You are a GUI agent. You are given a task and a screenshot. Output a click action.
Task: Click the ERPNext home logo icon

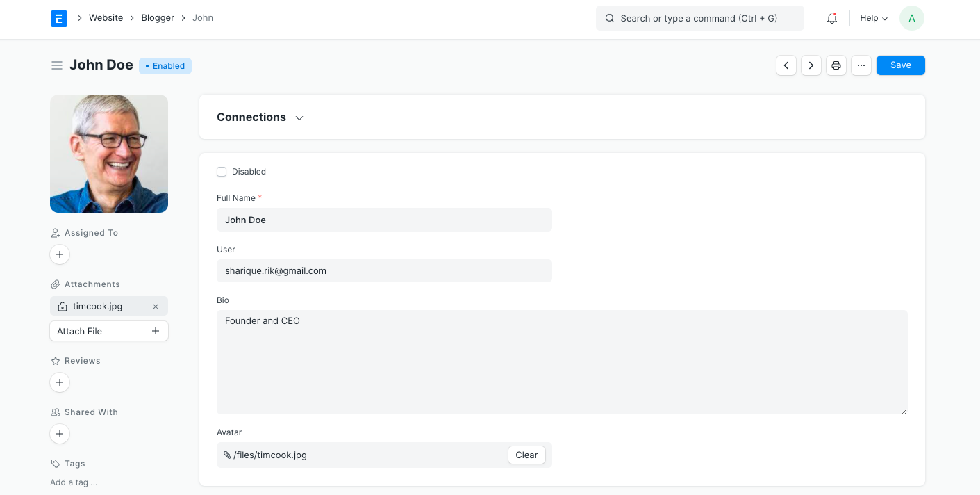click(59, 18)
